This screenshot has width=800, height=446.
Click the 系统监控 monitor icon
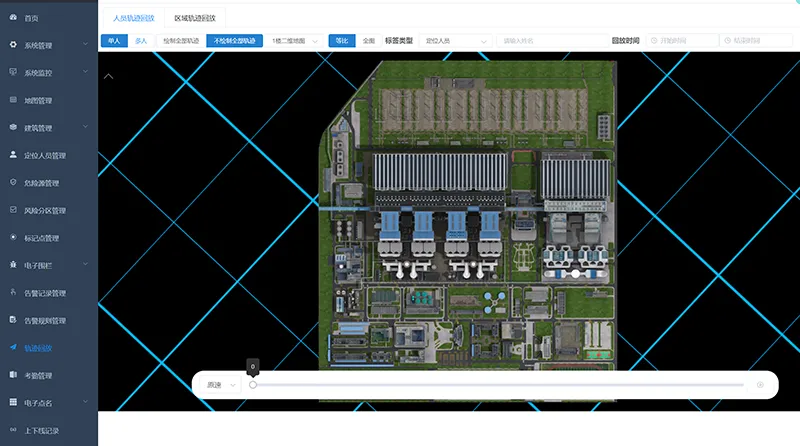tap(13, 72)
